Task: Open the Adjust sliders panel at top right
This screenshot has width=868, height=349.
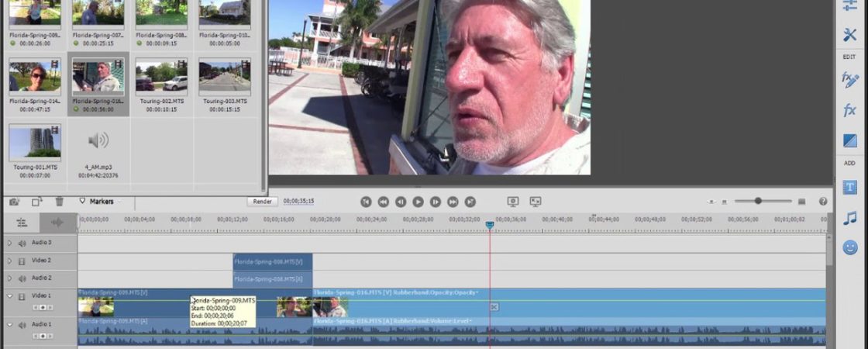Action: (849, 5)
